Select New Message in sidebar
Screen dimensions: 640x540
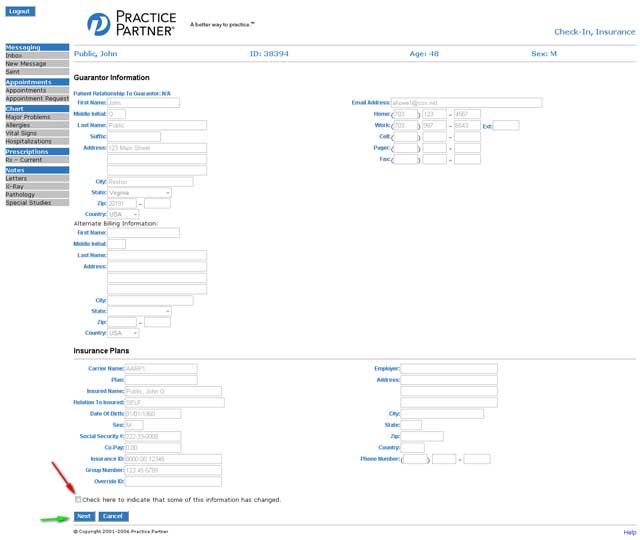click(26, 64)
